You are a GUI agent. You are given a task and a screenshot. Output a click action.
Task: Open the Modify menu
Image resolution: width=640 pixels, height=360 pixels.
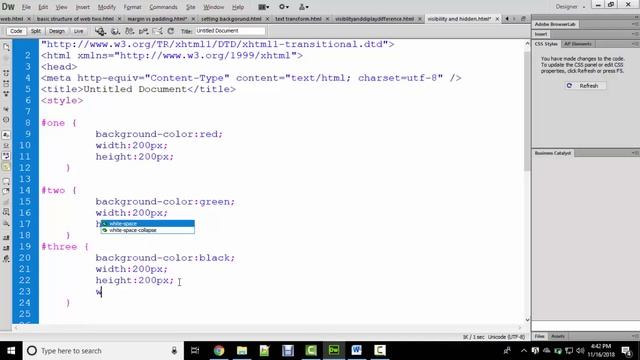[x=107, y=7]
